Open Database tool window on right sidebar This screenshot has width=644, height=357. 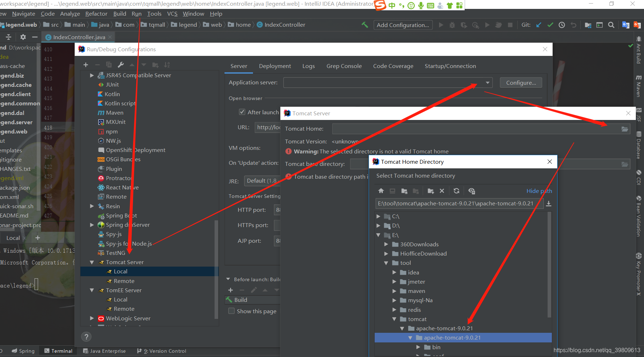[639, 145]
